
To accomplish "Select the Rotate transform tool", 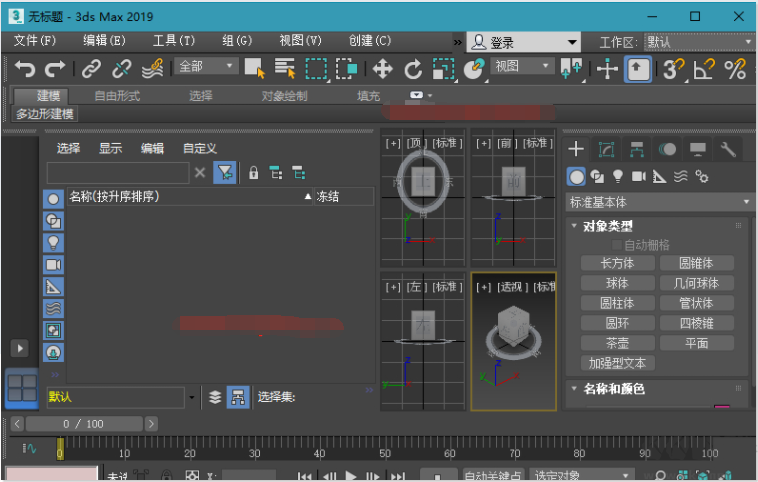I will point(413,68).
